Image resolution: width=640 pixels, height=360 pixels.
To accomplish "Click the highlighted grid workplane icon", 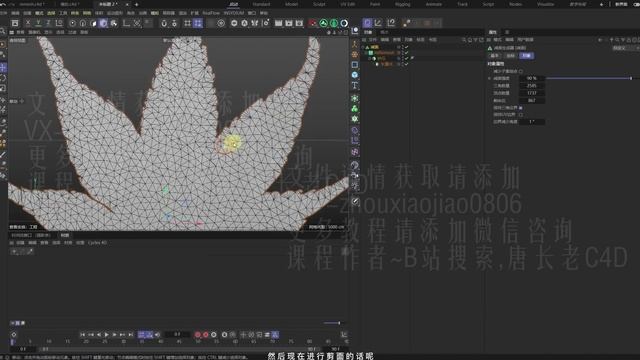I will click(198, 23).
